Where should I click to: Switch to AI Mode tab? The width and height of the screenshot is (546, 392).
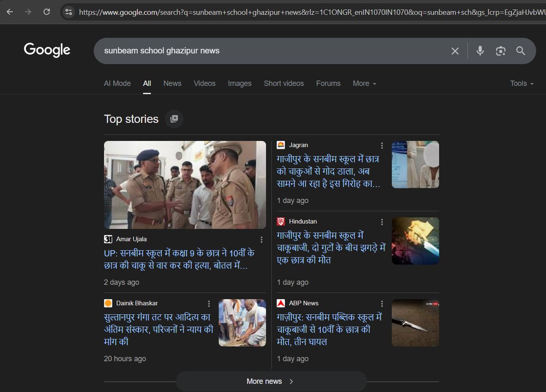117,83
